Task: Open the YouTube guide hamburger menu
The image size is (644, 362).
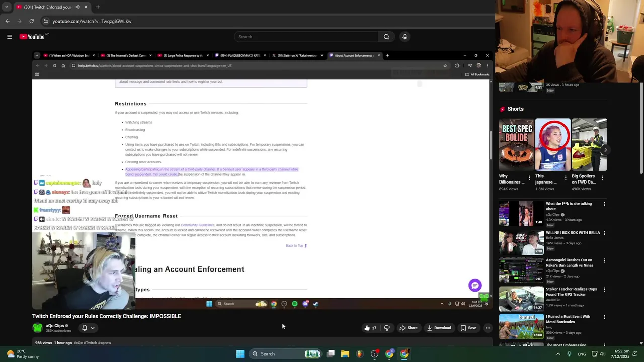Action: pos(10,37)
